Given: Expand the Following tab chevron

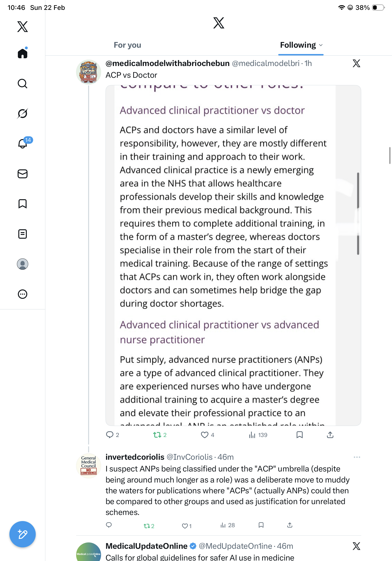Looking at the screenshot, I should point(321,45).
